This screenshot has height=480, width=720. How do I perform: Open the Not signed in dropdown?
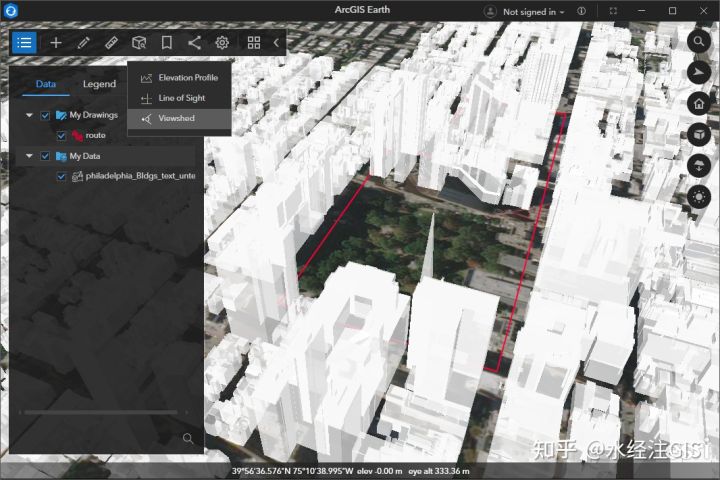(x=533, y=12)
